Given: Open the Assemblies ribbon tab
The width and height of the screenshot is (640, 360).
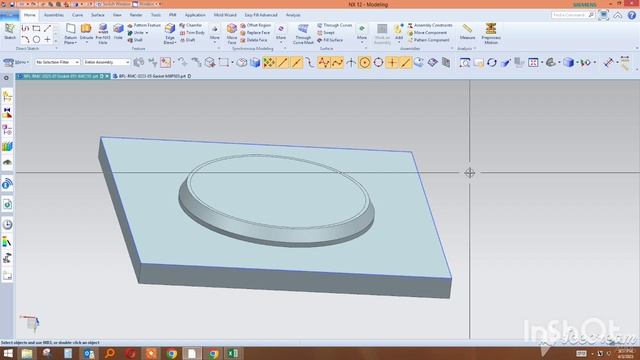Looking at the screenshot, I should click(53, 15).
